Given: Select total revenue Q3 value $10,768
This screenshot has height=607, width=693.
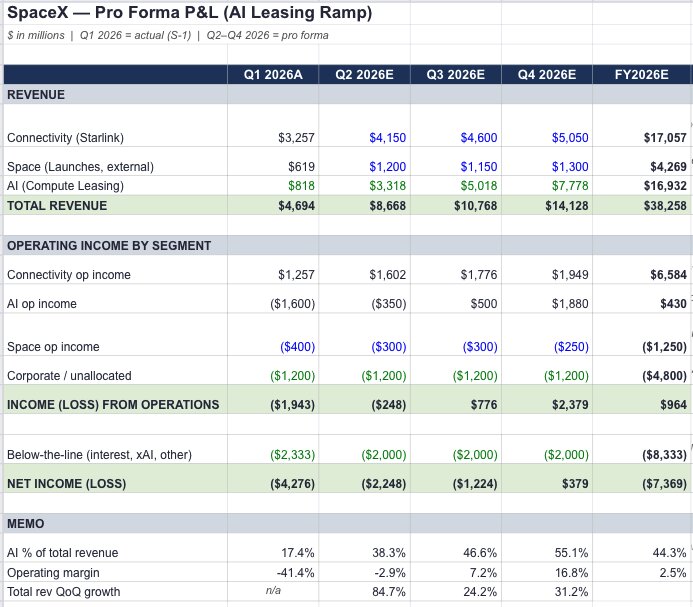Looking at the screenshot, I should [x=476, y=206].
